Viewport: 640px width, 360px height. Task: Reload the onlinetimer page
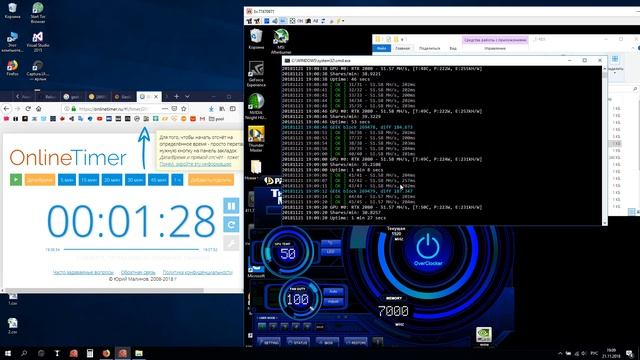pyautogui.click(x=28, y=109)
